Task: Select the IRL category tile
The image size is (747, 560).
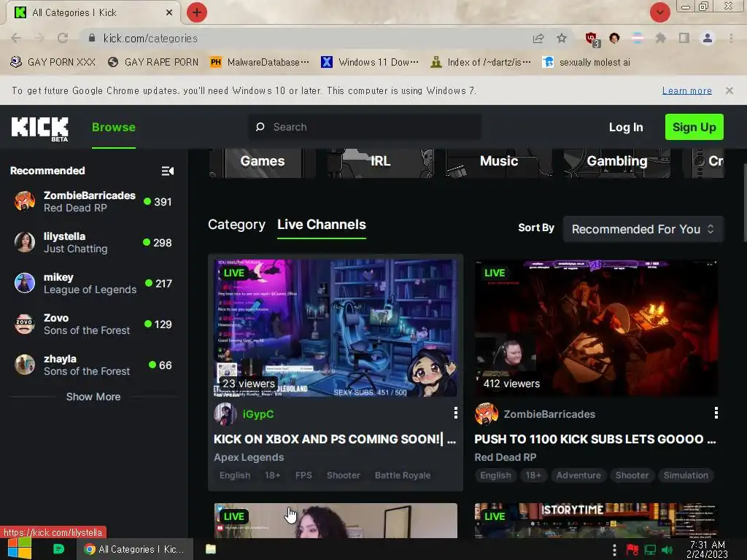Action: click(380, 163)
